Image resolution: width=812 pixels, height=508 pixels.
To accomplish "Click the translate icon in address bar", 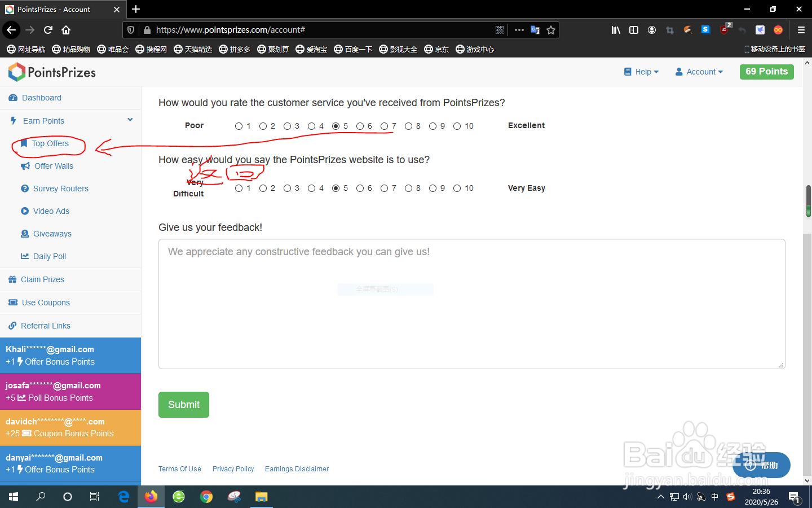I will point(535,30).
